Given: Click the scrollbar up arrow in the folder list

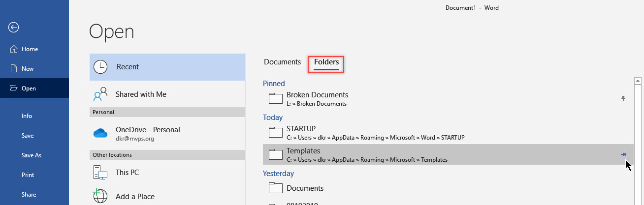Looking at the screenshot, I should click(x=638, y=81).
